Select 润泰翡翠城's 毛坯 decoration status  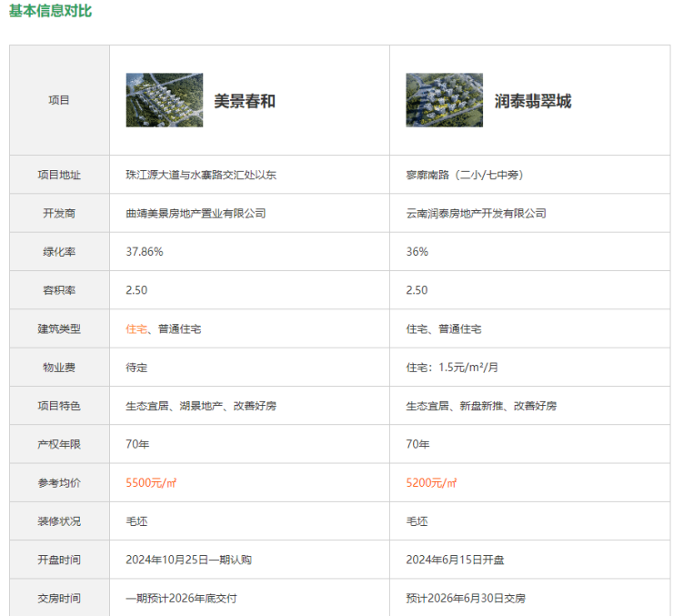point(417,521)
